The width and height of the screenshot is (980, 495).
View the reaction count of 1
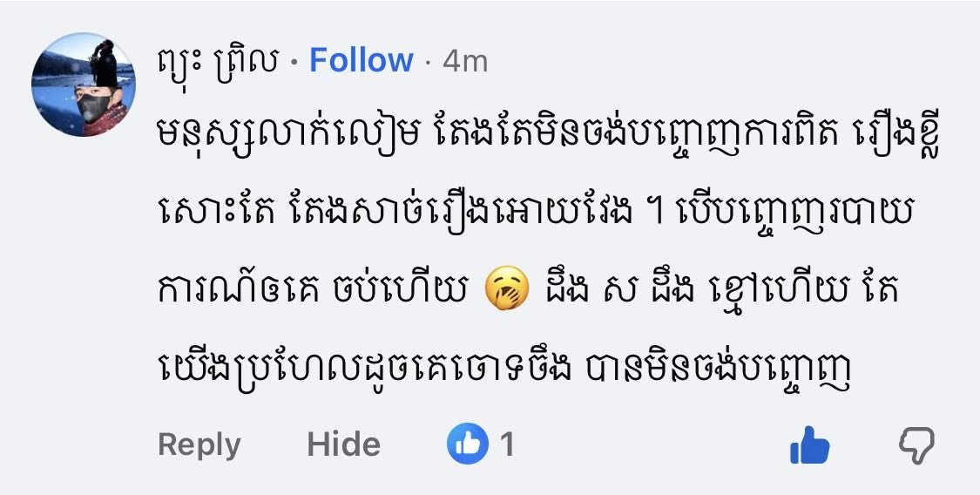(x=505, y=444)
